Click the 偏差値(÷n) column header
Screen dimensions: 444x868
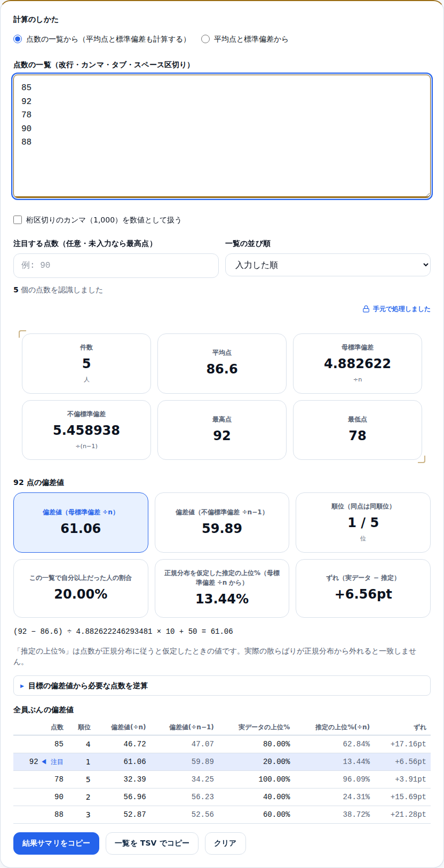[128, 727]
